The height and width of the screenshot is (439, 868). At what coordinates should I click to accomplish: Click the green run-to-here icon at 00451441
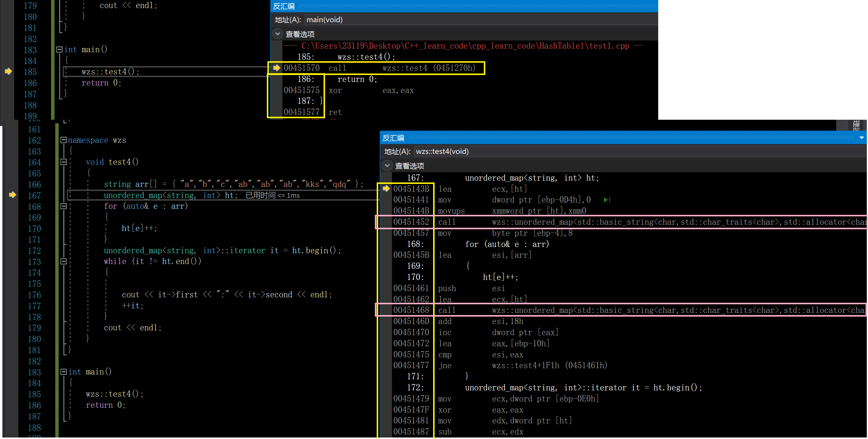(607, 200)
